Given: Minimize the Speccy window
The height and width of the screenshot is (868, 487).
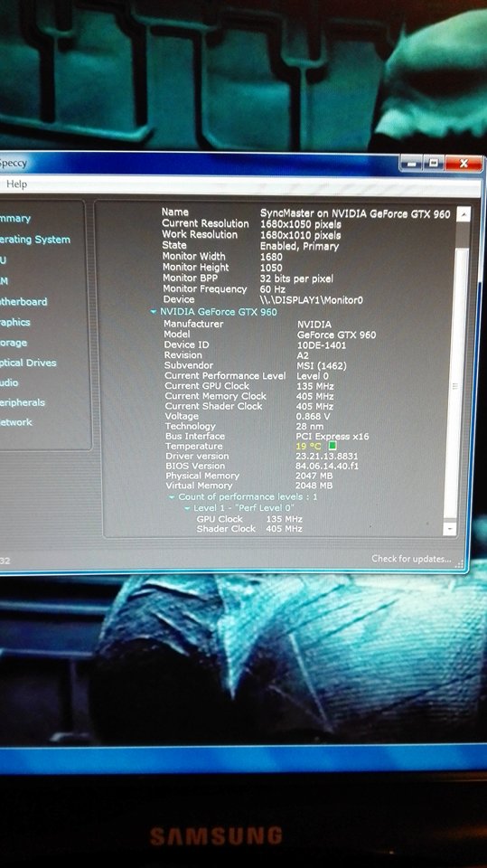Looking at the screenshot, I should (x=412, y=164).
